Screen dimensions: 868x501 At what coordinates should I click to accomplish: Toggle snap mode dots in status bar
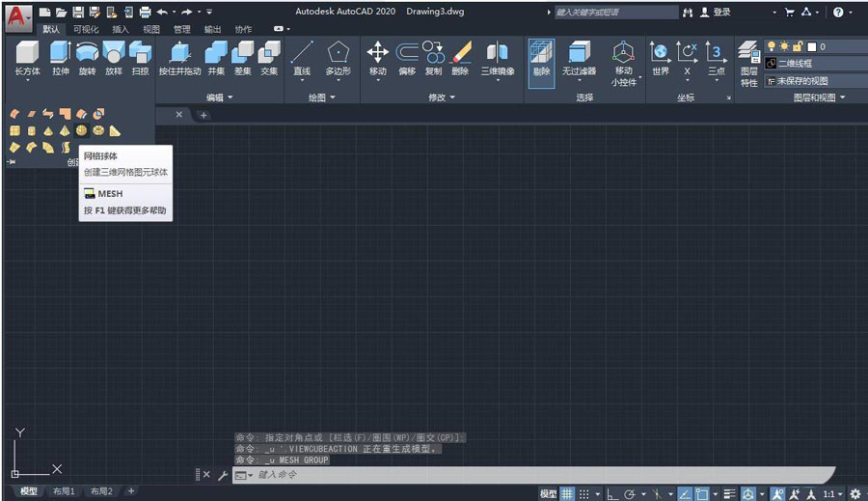click(584, 494)
